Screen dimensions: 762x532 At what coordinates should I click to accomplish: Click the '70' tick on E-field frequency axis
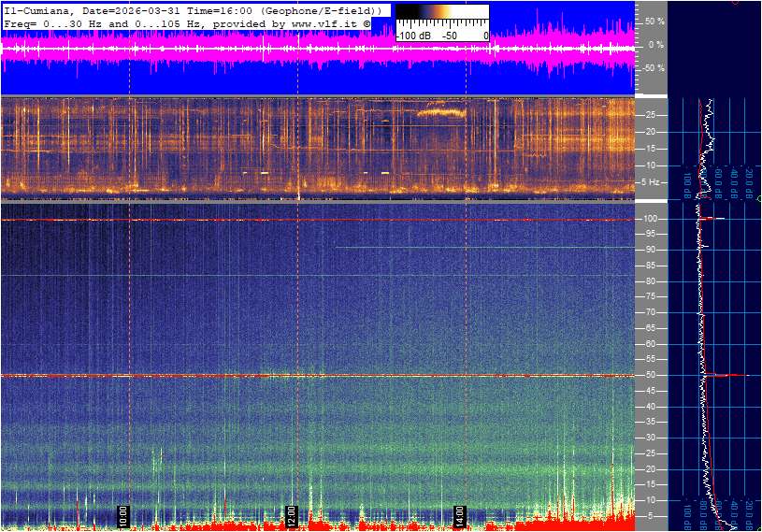tap(650, 312)
